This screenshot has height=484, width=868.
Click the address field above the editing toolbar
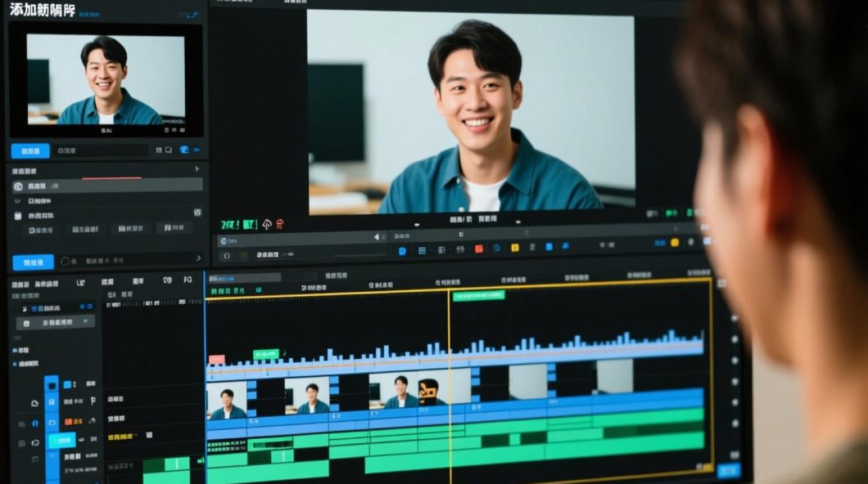pyautogui.click(x=302, y=239)
